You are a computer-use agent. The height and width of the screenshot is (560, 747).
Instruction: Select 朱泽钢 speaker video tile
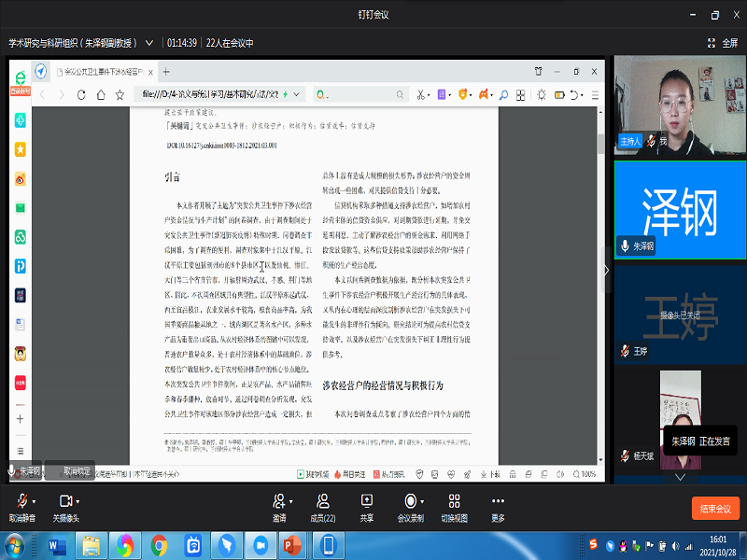click(680, 208)
